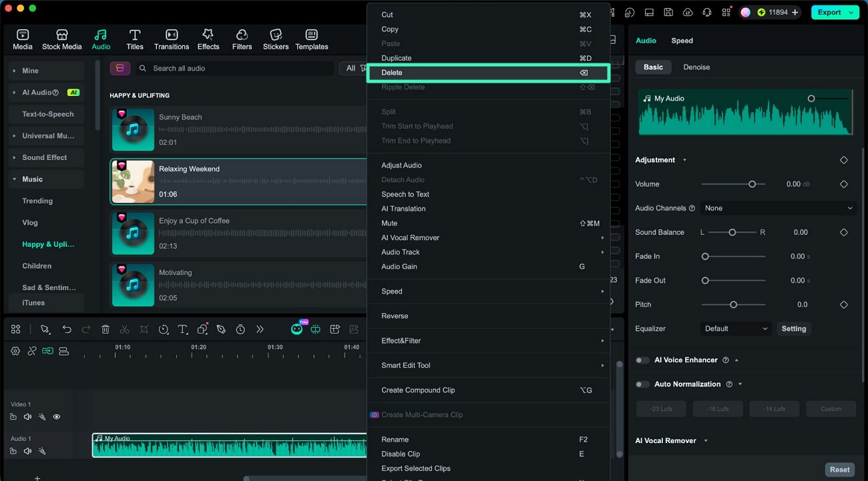The image size is (868, 481).
Task: Choose Adjust Audio in context menu
Action: [x=488, y=165]
